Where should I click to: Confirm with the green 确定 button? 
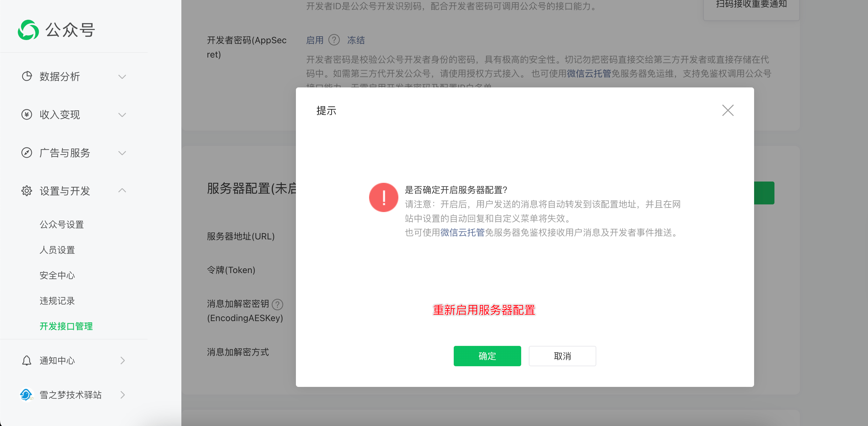click(487, 356)
